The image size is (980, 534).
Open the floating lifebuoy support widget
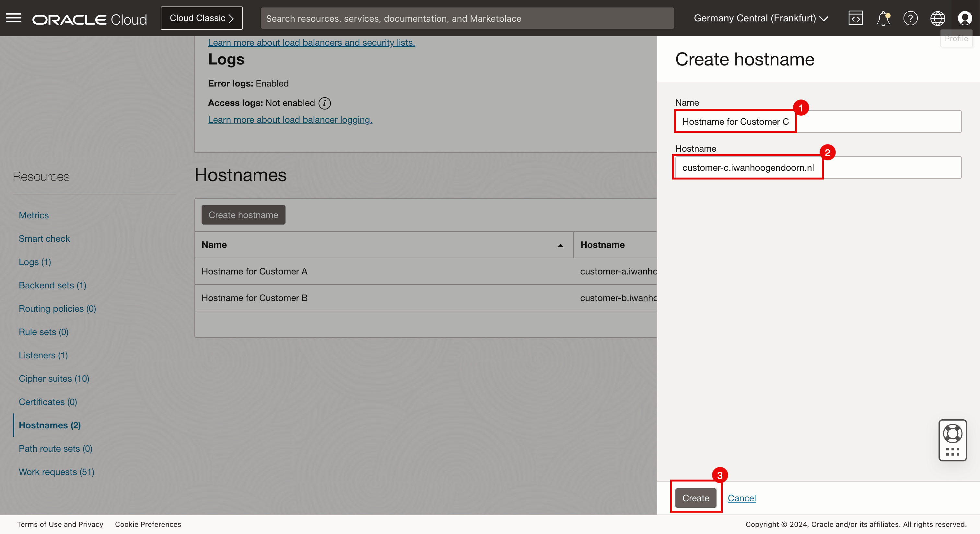[x=952, y=434]
